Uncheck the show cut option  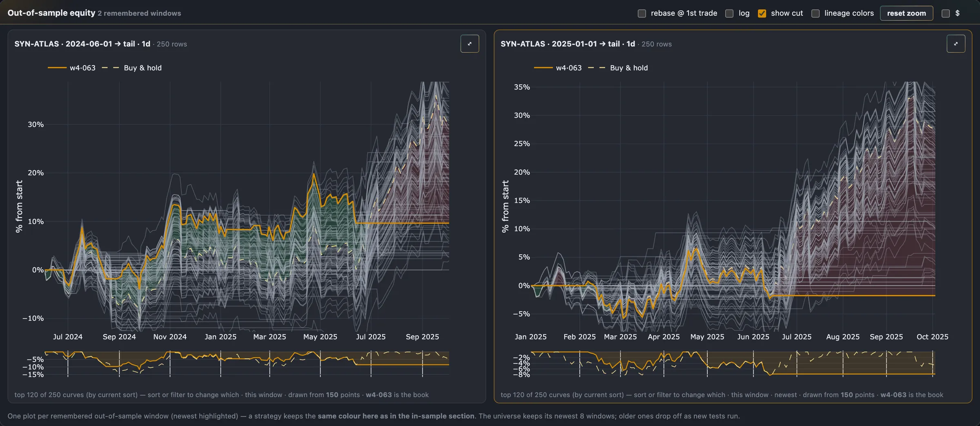(x=762, y=13)
